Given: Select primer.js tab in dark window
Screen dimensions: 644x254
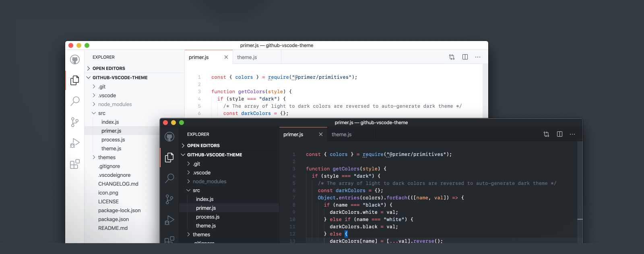Looking at the screenshot, I should click(x=303, y=134).
